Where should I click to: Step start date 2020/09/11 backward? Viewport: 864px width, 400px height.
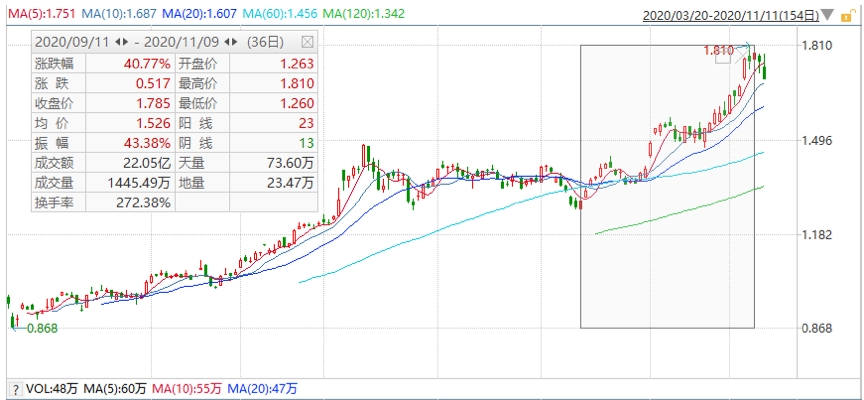118,42
